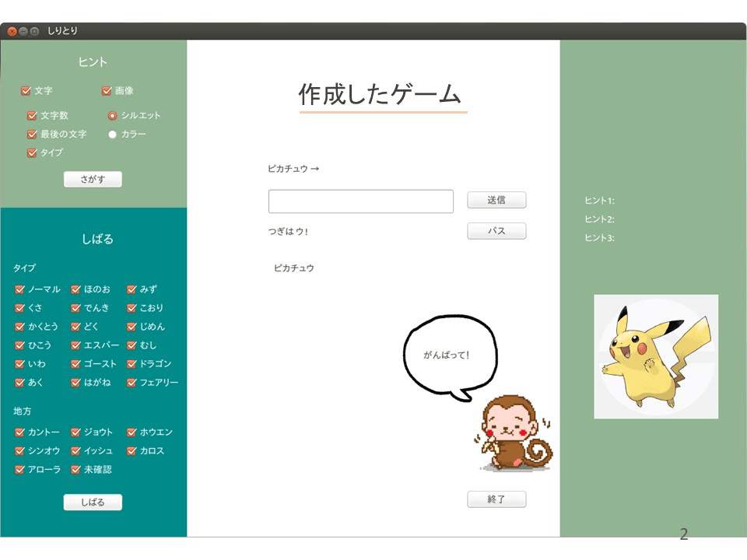The image size is (747, 560).
Task: Disable the フェアリー type filter
Action: pos(132,383)
